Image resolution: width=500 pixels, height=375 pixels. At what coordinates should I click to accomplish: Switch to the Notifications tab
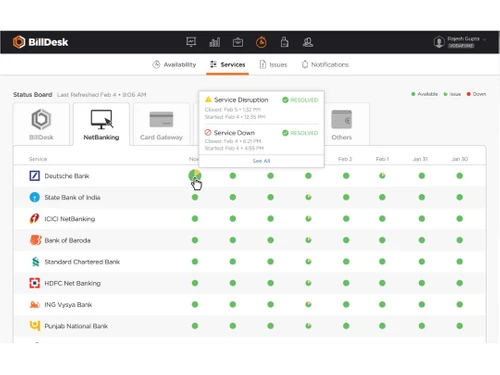pyautogui.click(x=325, y=64)
